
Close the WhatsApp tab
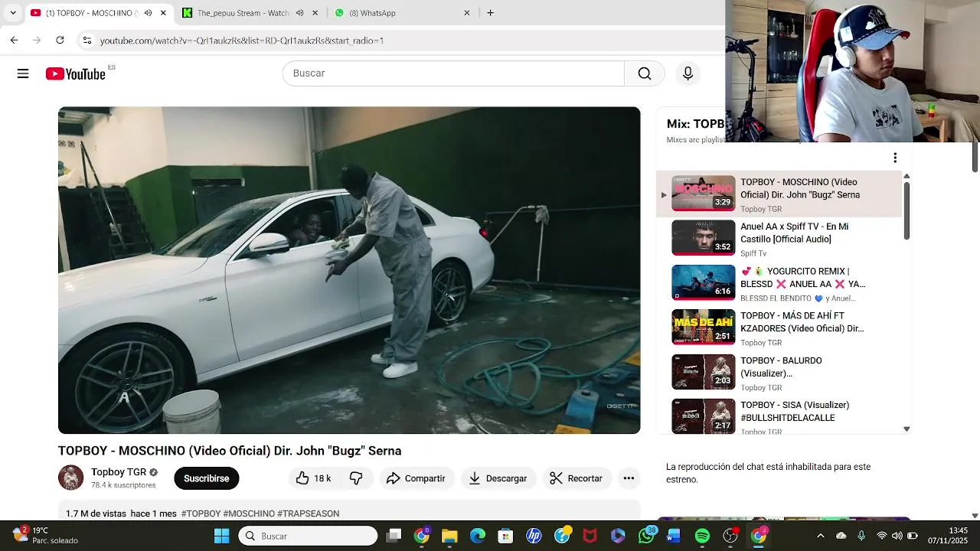(x=467, y=13)
